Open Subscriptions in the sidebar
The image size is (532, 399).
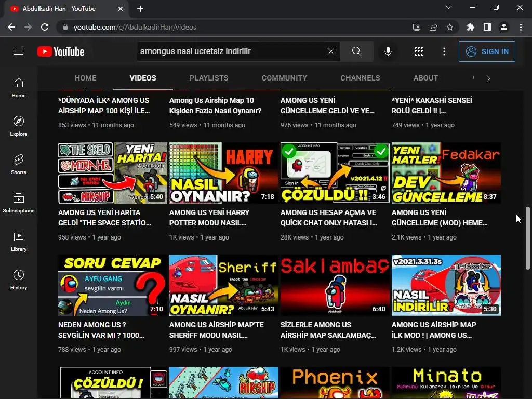(x=19, y=203)
